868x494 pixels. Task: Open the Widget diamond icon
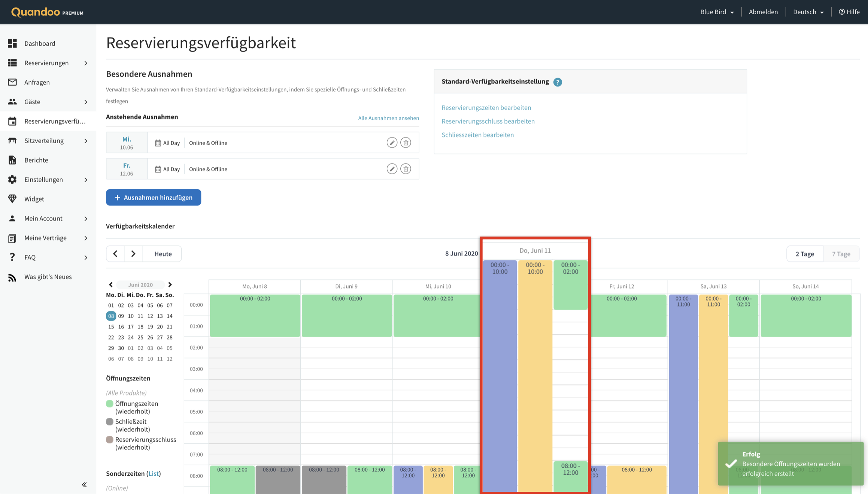[12, 199]
